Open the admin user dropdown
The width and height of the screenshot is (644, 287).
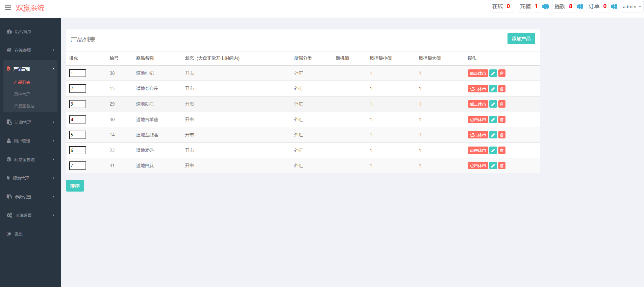coord(631,6)
